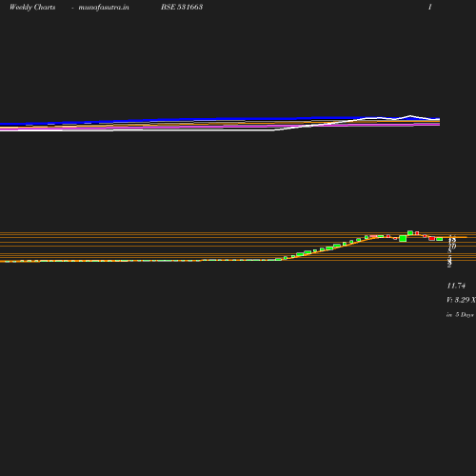Click the white line's peak in the upper indicator
Viewport: 476px width, 476px height.
pos(409,116)
